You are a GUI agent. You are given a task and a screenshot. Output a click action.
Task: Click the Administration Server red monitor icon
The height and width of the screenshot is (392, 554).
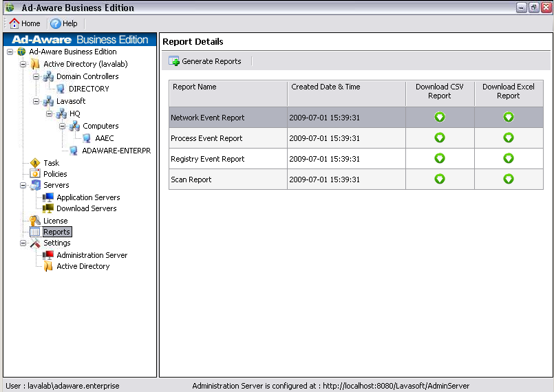[48, 255]
